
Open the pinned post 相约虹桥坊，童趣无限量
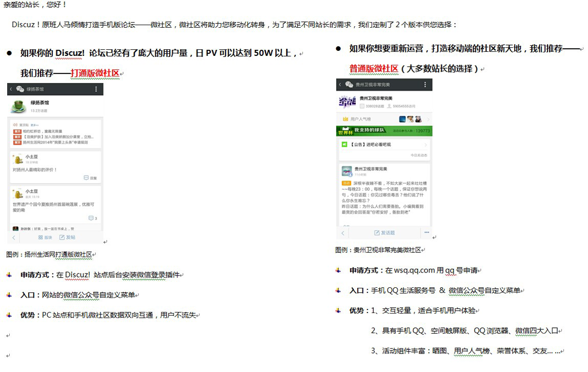(x=43, y=131)
